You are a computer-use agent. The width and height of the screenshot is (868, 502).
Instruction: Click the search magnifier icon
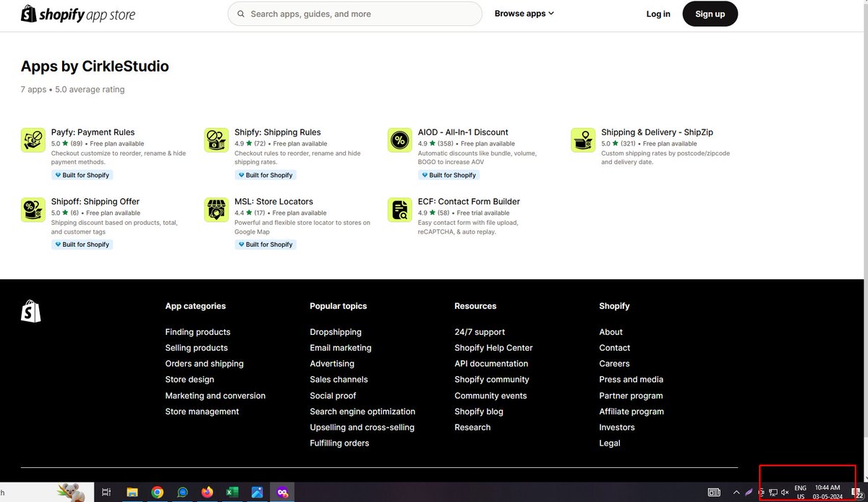tap(239, 14)
